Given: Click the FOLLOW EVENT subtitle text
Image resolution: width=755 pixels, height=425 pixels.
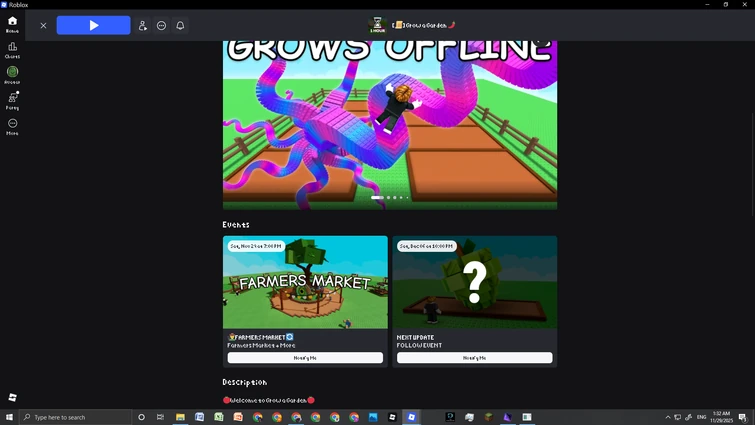Looking at the screenshot, I should tap(419, 345).
